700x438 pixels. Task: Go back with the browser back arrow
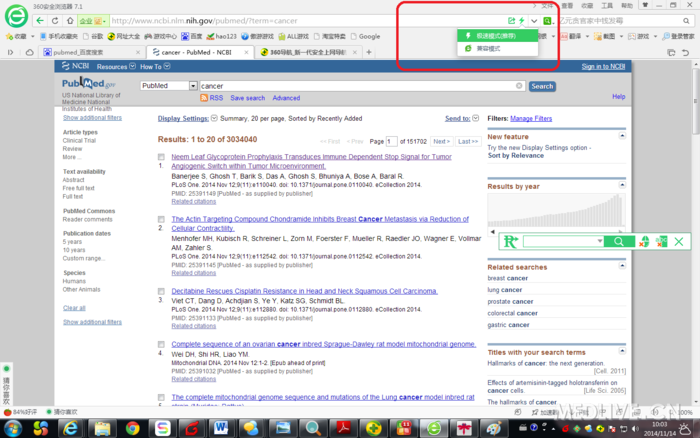(x=40, y=21)
